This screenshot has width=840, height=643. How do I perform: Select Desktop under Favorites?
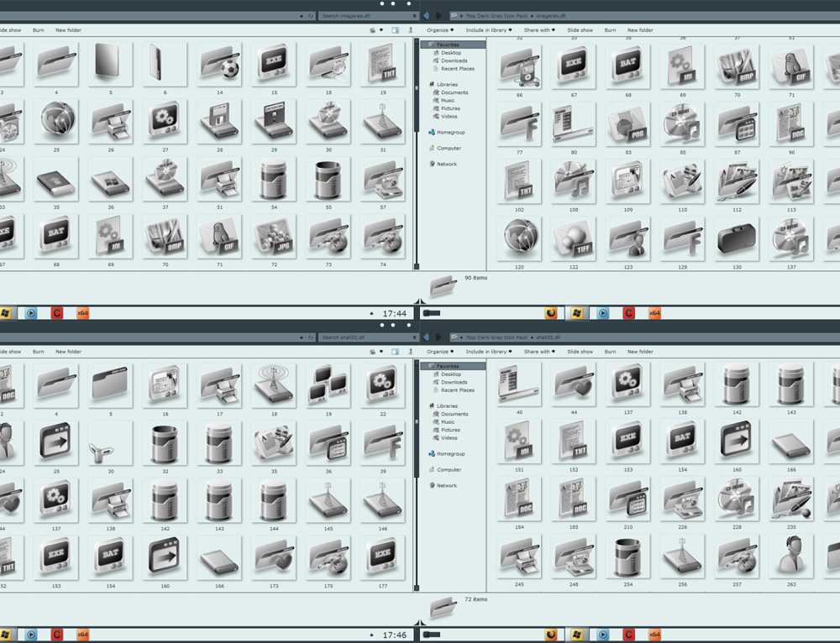click(x=452, y=52)
